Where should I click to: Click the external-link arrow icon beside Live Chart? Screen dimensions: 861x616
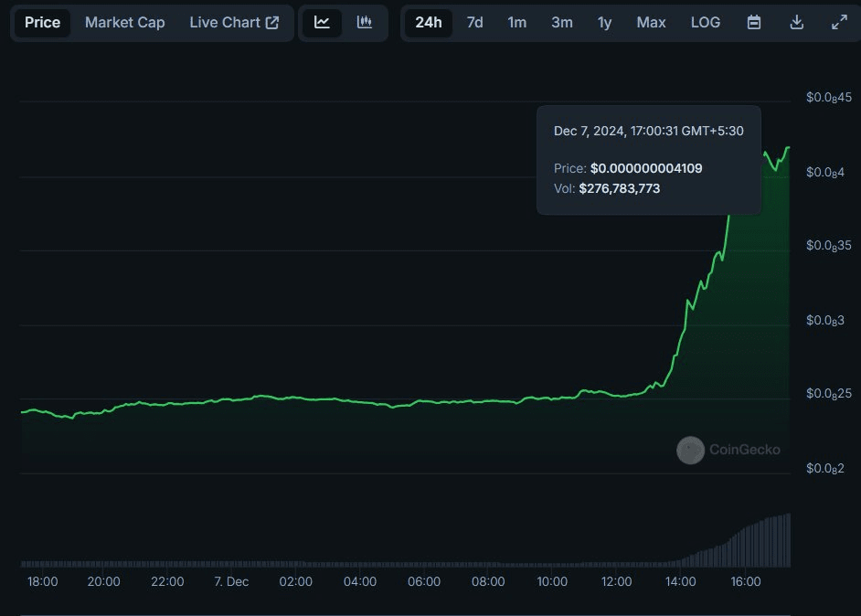[272, 23]
